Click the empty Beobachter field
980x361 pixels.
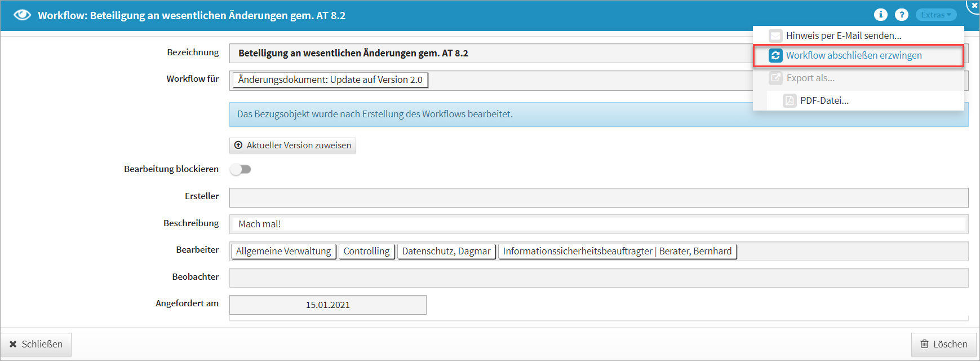pyautogui.click(x=598, y=278)
